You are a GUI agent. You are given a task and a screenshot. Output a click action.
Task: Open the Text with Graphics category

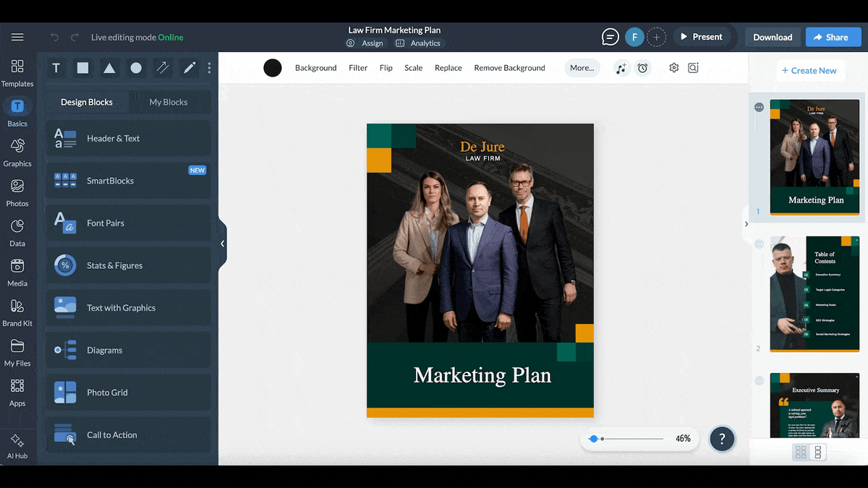click(129, 308)
